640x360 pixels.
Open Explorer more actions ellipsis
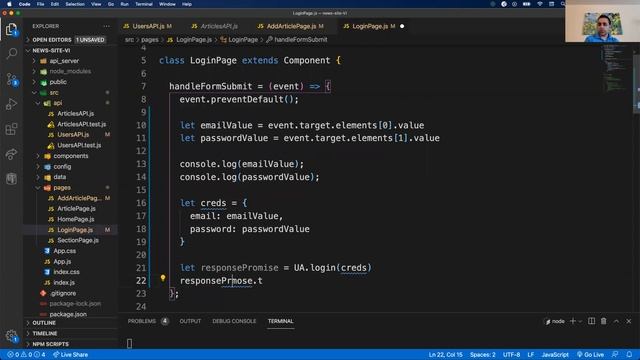(107, 26)
